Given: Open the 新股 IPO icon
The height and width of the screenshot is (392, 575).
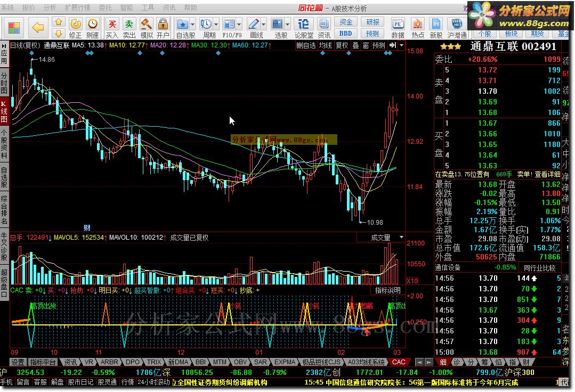Looking at the screenshot, I should click(x=436, y=24).
